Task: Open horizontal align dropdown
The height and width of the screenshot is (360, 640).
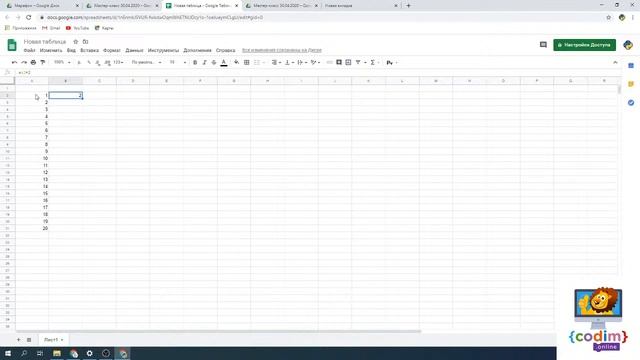Action: click(276, 62)
